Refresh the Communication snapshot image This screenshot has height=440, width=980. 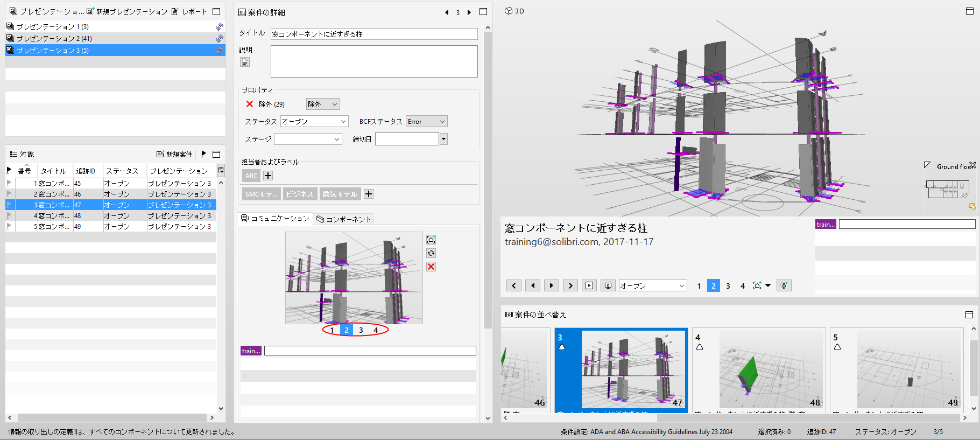431,253
